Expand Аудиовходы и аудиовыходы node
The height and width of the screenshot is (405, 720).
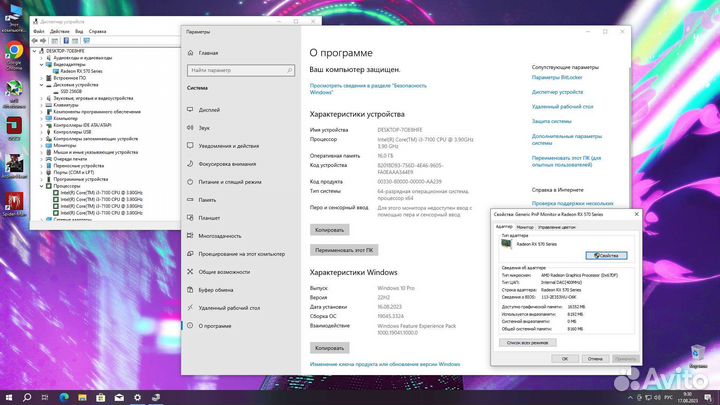[x=41, y=58]
